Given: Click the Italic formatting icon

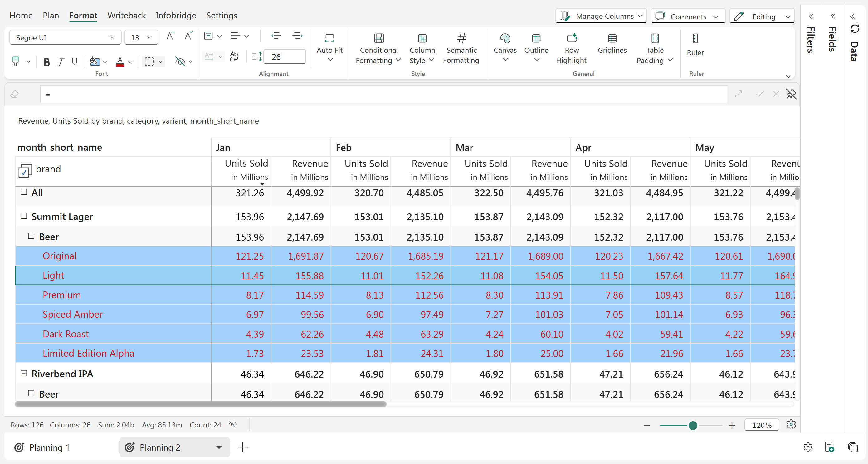Looking at the screenshot, I should pos(61,62).
